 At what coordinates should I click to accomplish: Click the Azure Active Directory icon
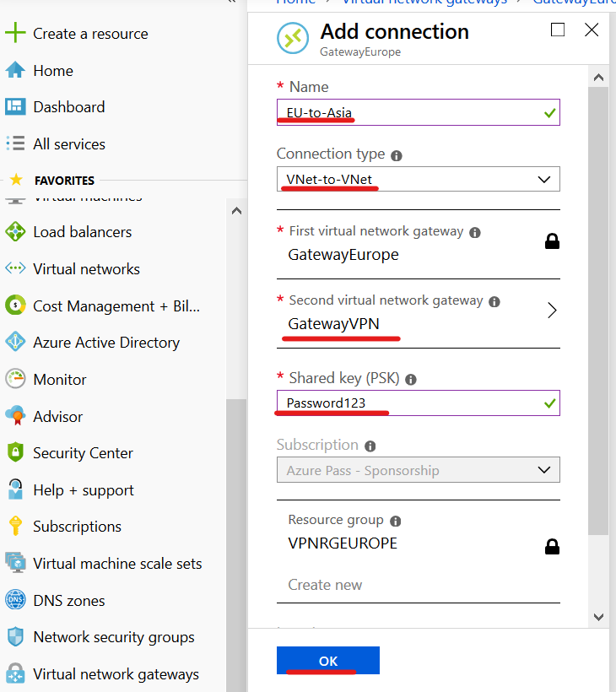point(15,342)
